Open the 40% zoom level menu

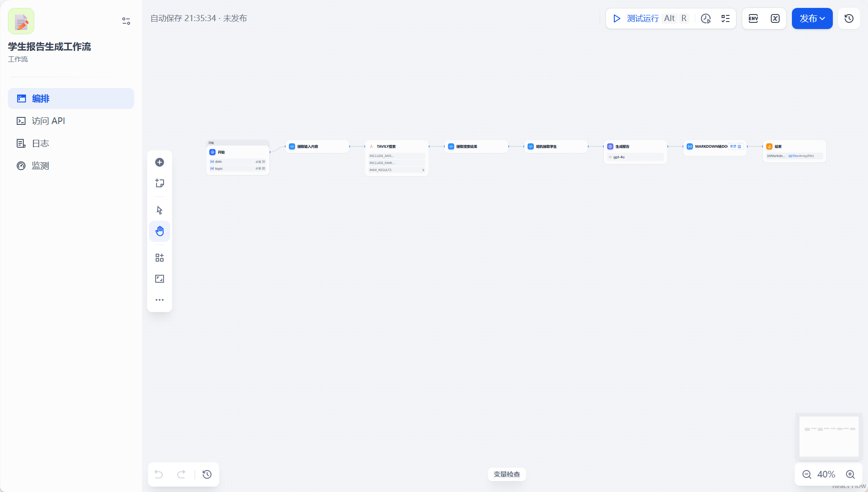[826, 474]
